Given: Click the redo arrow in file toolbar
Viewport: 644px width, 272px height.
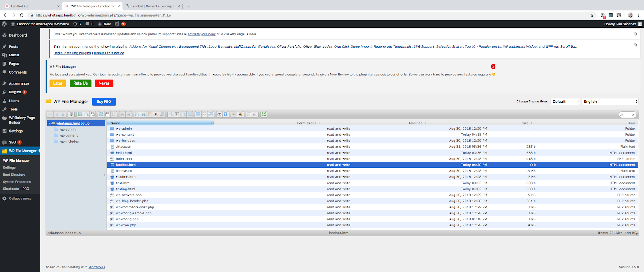Looking at the screenshot, I should coord(128,114).
